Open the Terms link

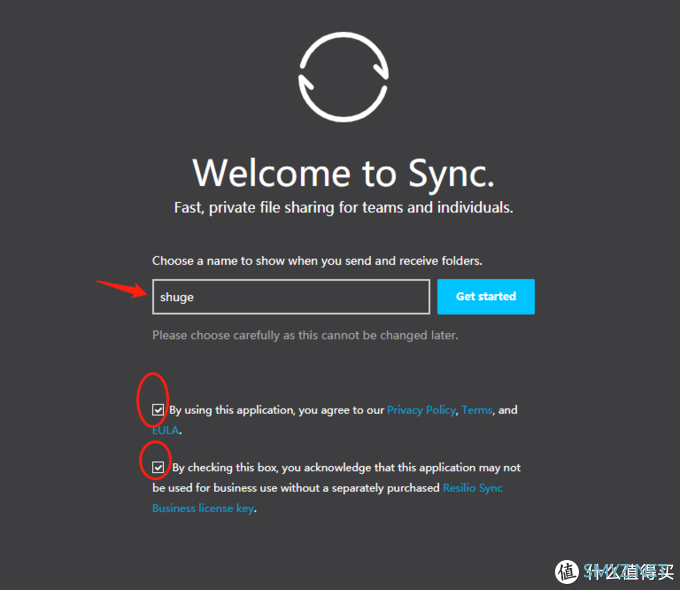(477, 410)
